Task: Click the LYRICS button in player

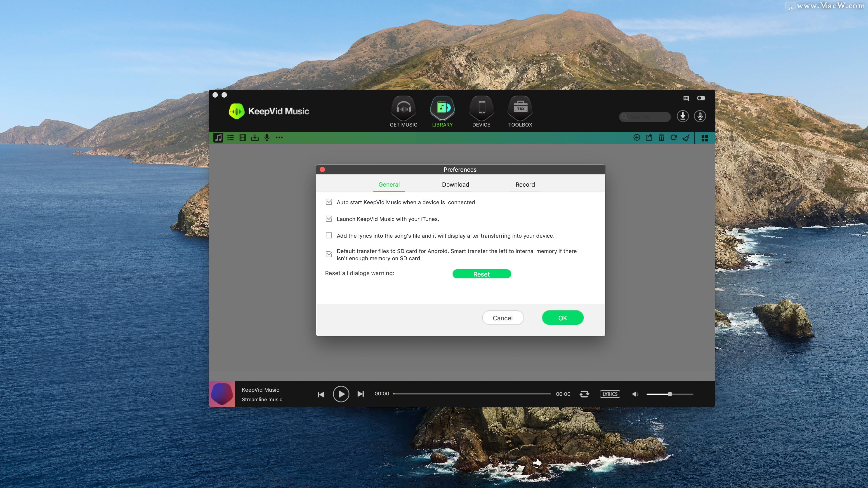Action: (610, 394)
